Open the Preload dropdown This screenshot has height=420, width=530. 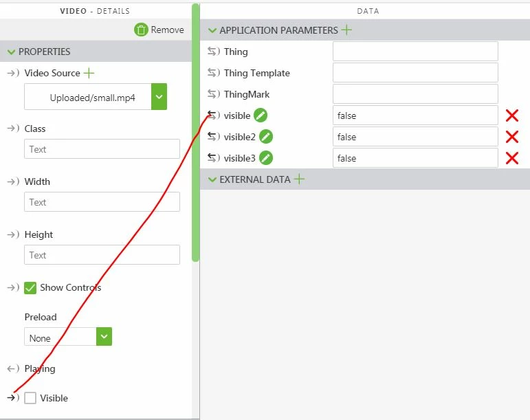pos(104,337)
